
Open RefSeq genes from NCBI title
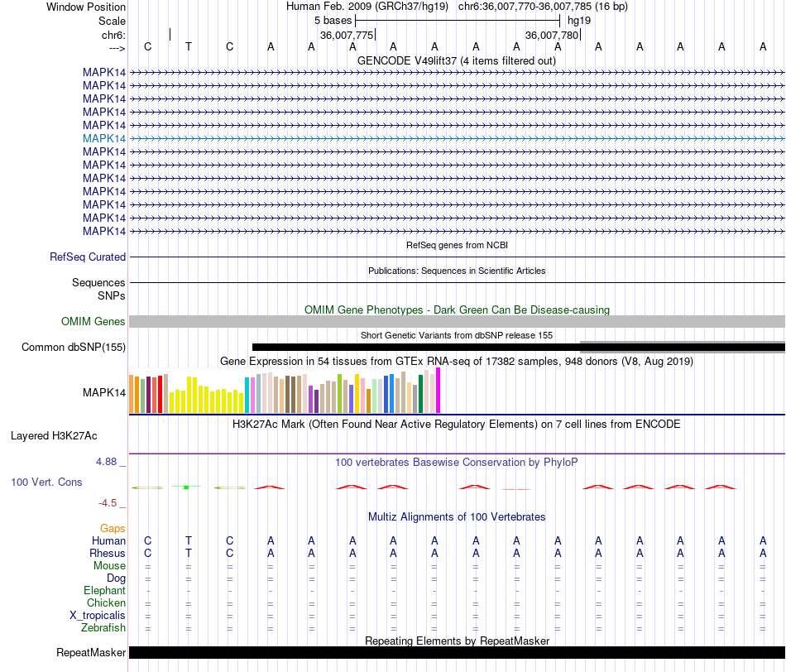click(x=458, y=245)
